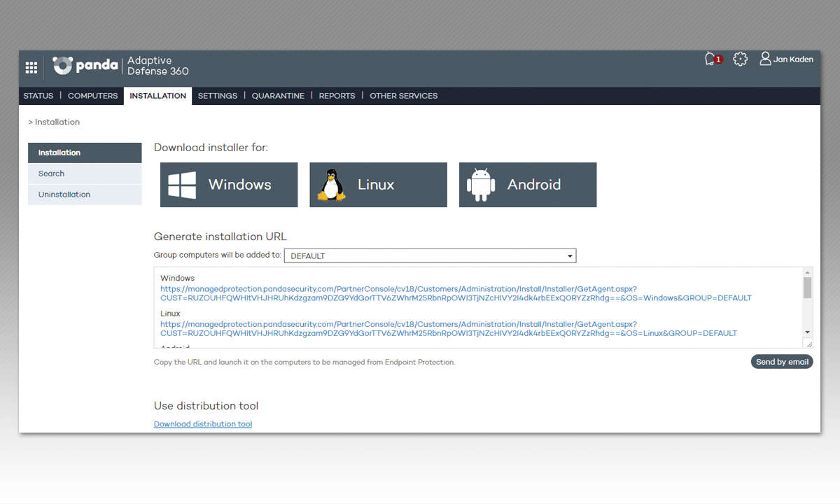This screenshot has width=840, height=504.
Task: Open the notifications bell icon
Action: pos(711,59)
